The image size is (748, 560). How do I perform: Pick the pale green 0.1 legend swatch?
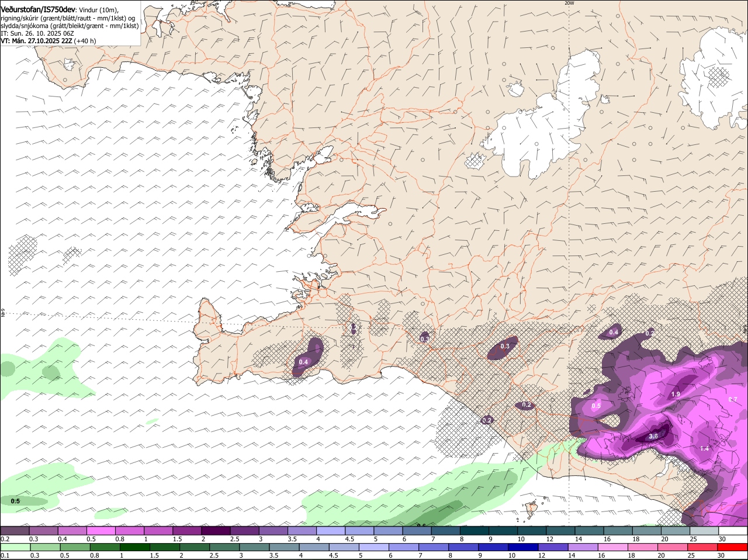click(15, 547)
